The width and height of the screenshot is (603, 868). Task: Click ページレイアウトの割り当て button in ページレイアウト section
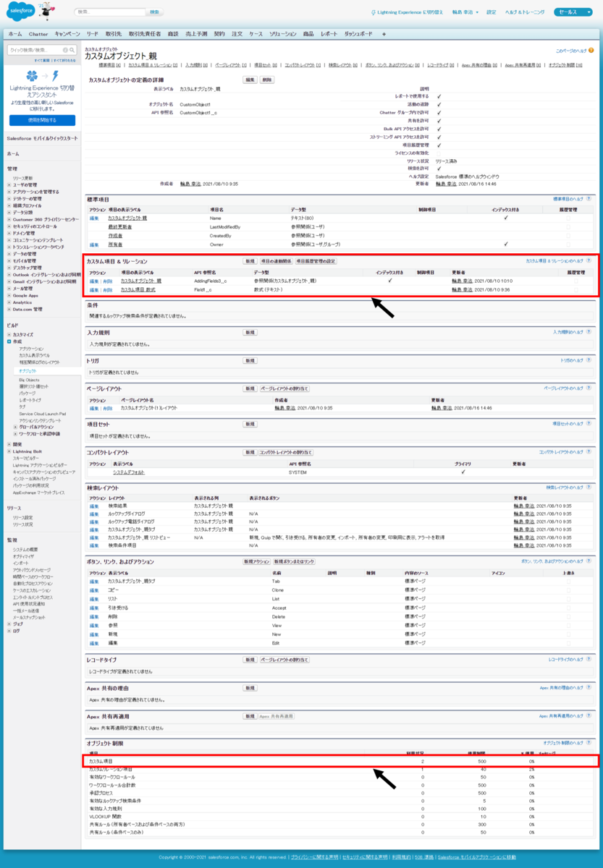[x=284, y=388]
